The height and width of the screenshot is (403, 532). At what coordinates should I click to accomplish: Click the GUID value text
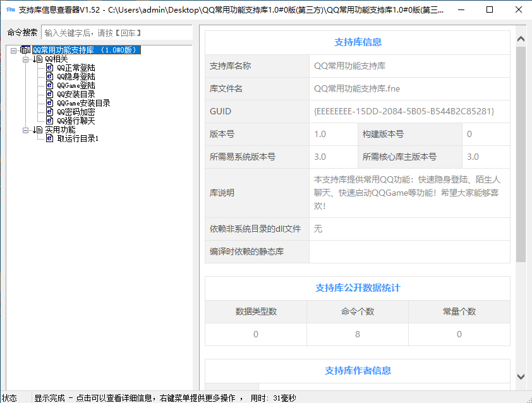tap(404, 111)
